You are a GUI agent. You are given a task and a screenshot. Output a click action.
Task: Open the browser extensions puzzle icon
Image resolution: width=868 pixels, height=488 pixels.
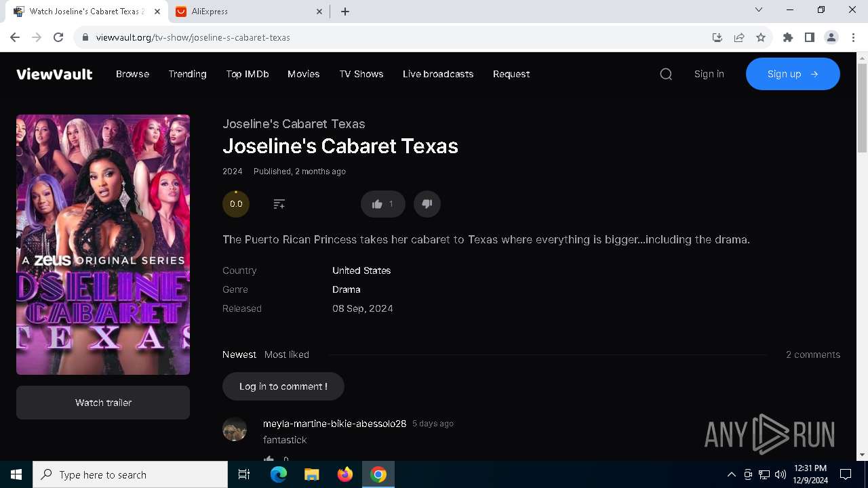click(x=788, y=37)
